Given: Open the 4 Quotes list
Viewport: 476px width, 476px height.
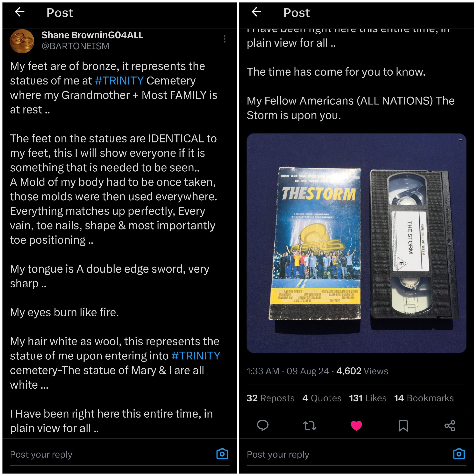Looking at the screenshot, I should point(322,398).
